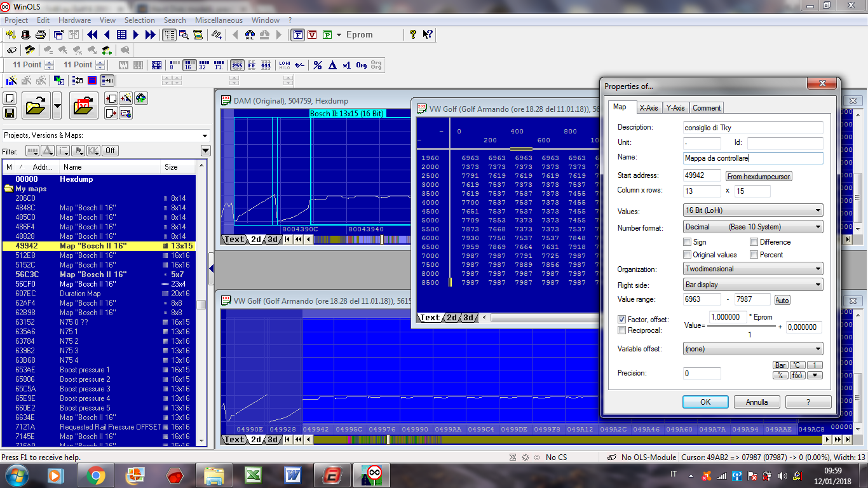868x488 pixels.
Task: Click the double-right arrows fast forward icon
Action: (151, 35)
